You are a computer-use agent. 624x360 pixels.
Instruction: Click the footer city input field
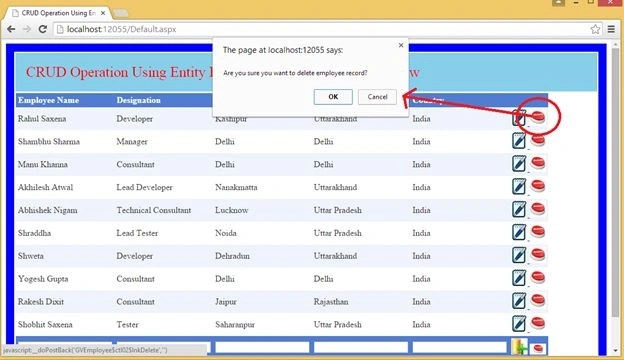(x=262, y=347)
